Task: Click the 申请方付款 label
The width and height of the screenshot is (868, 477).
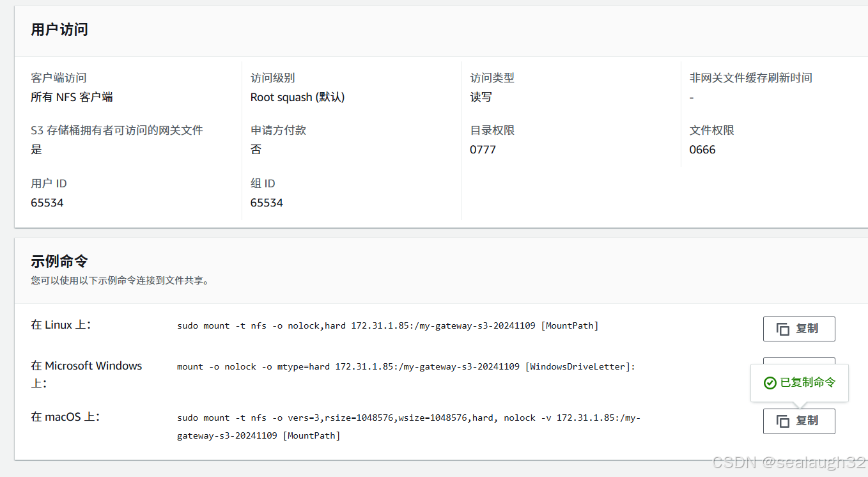Action: click(x=279, y=130)
